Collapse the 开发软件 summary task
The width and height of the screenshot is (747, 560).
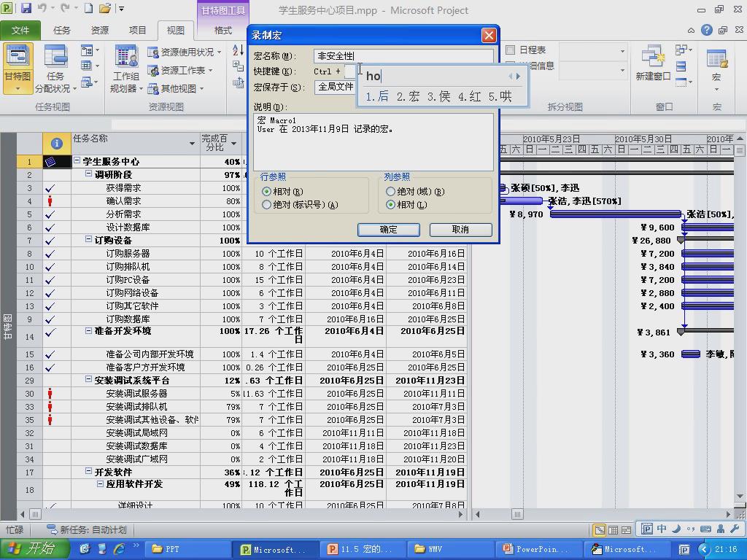point(88,471)
